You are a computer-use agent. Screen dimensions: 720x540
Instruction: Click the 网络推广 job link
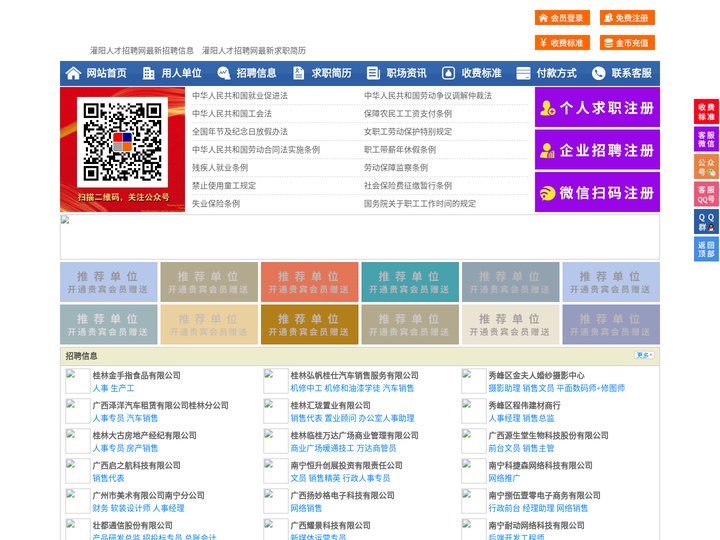[x=504, y=478]
